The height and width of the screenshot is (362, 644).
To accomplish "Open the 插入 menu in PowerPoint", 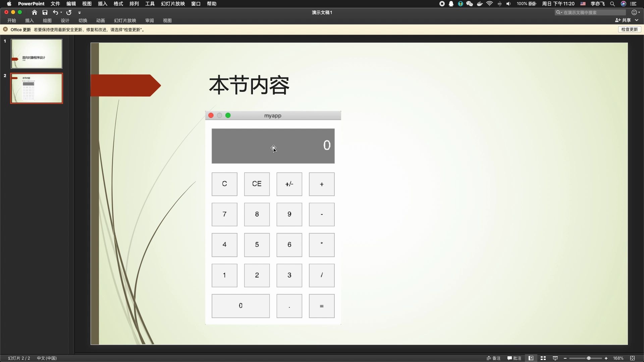I will [x=102, y=4].
